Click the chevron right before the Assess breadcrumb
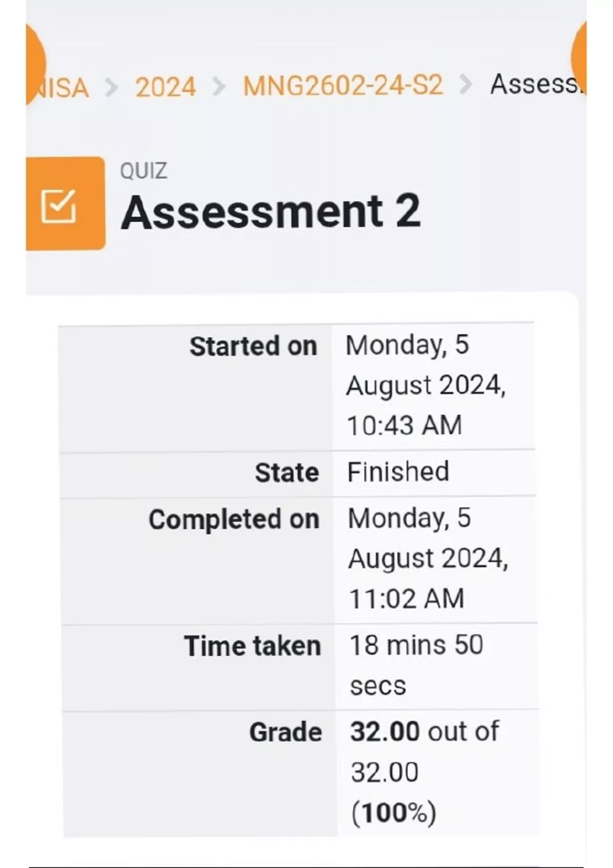This screenshot has width=613, height=868. point(465,85)
